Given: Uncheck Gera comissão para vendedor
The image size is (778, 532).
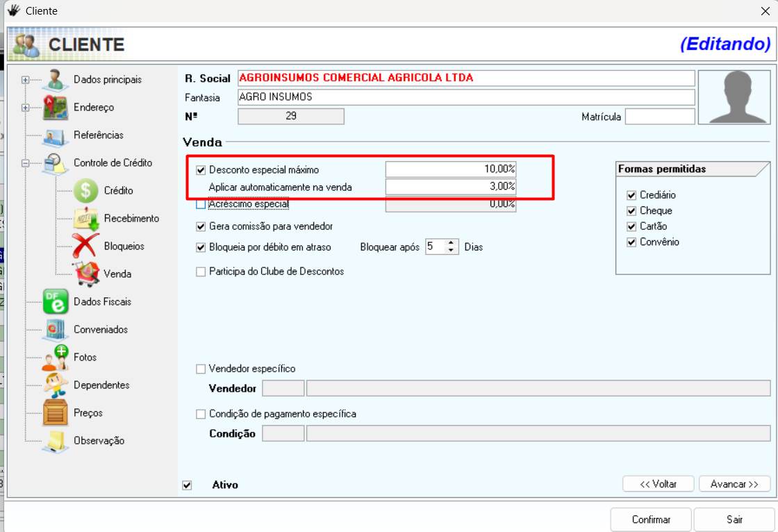Looking at the screenshot, I should (x=201, y=226).
